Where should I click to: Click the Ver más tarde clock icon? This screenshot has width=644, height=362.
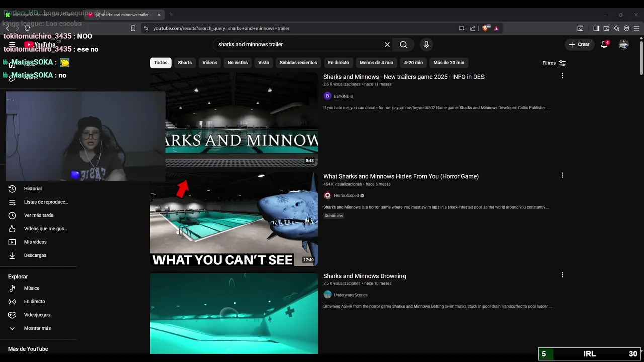coord(12,215)
